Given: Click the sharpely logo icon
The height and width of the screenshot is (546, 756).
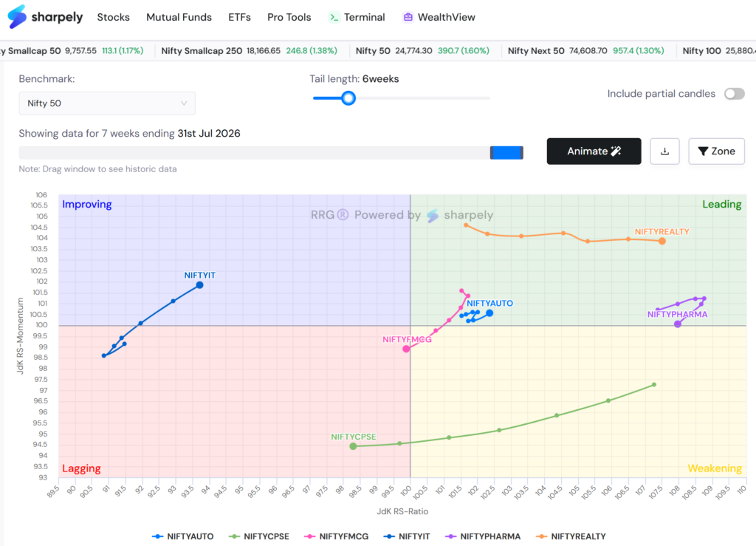Looking at the screenshot, I should pyautogui.click(x=17, y=17).
